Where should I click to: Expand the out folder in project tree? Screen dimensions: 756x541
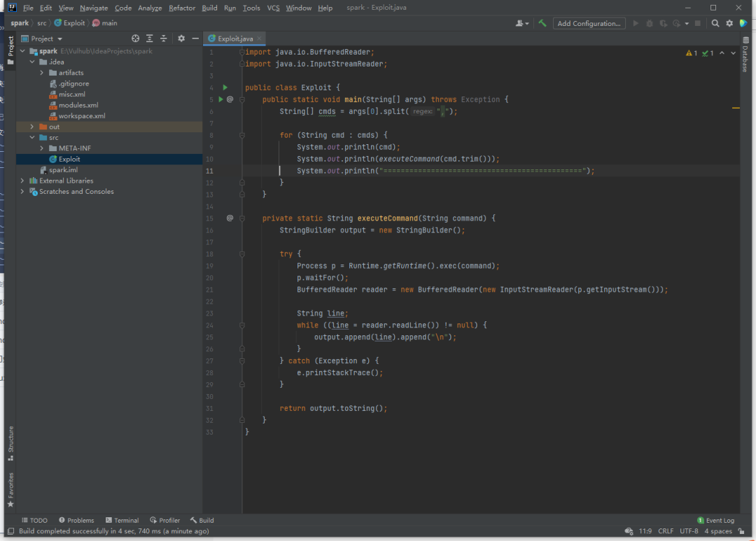point(32,127)
